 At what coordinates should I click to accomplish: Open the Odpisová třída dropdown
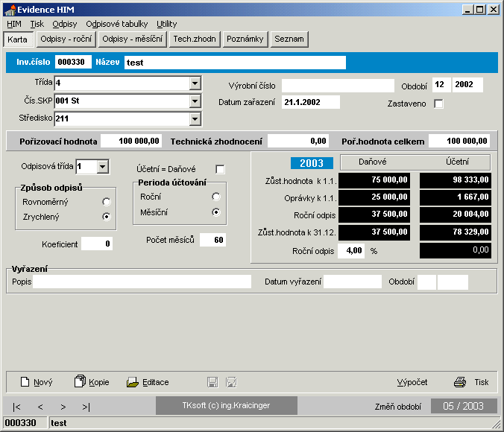(x=103, y=166)
